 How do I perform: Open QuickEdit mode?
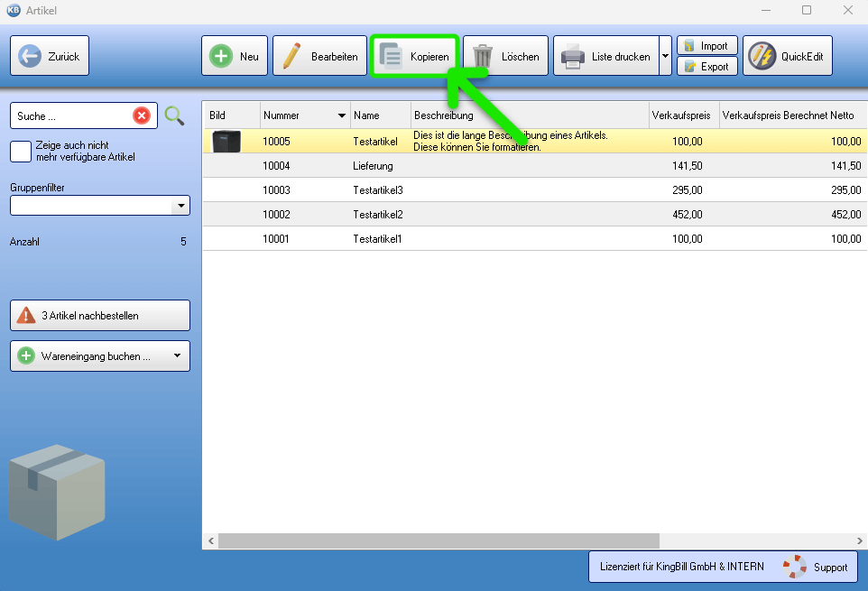click(787, 56)
